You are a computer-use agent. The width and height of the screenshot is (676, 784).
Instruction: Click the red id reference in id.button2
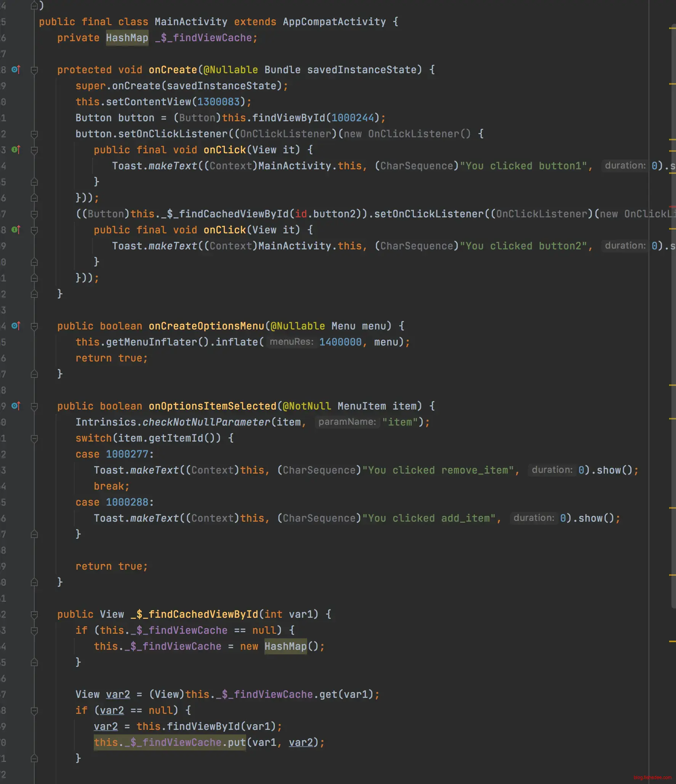click(301, 214)
